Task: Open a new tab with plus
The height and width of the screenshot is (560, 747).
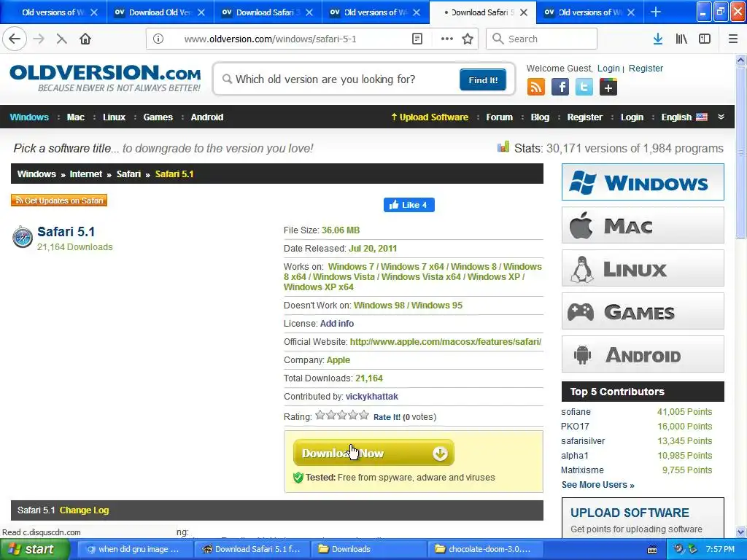Action: (656, 12)
